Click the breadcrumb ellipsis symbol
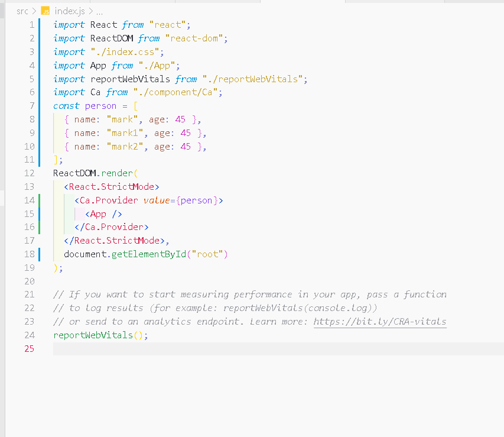 click(100, 12)
